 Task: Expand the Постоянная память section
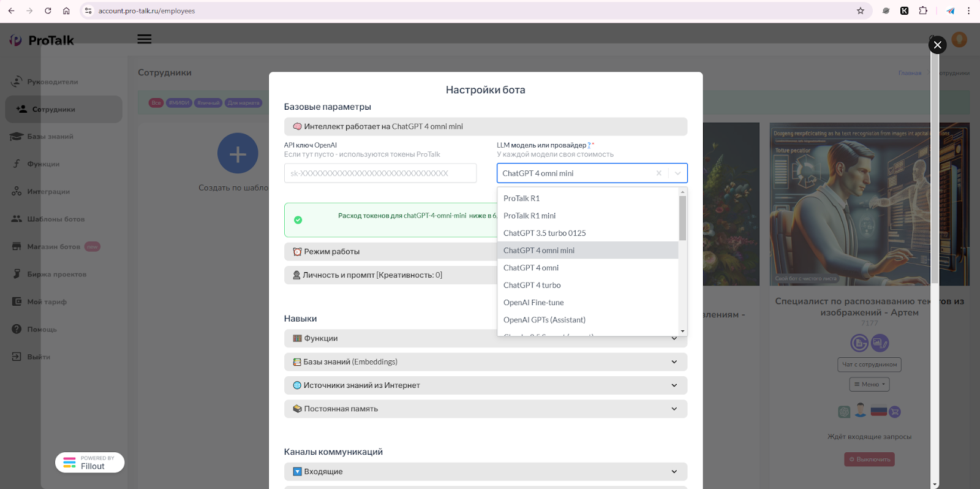coord(485,409)
